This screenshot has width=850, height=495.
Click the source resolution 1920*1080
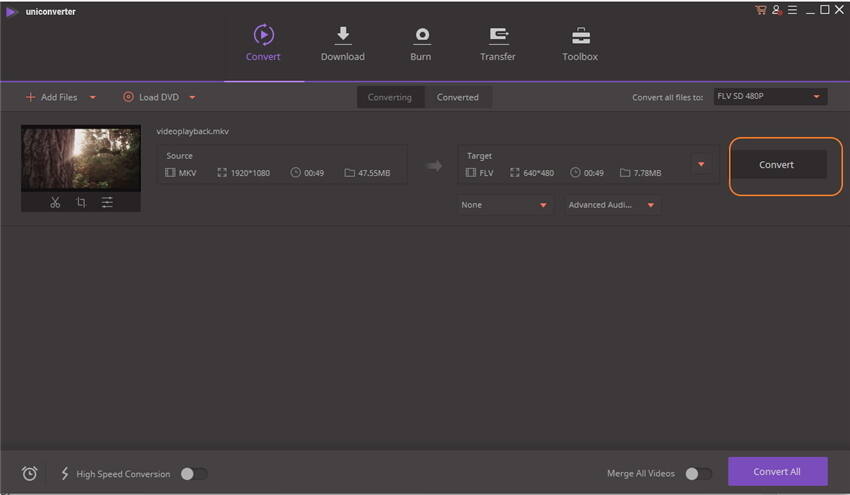click(250, 173)
